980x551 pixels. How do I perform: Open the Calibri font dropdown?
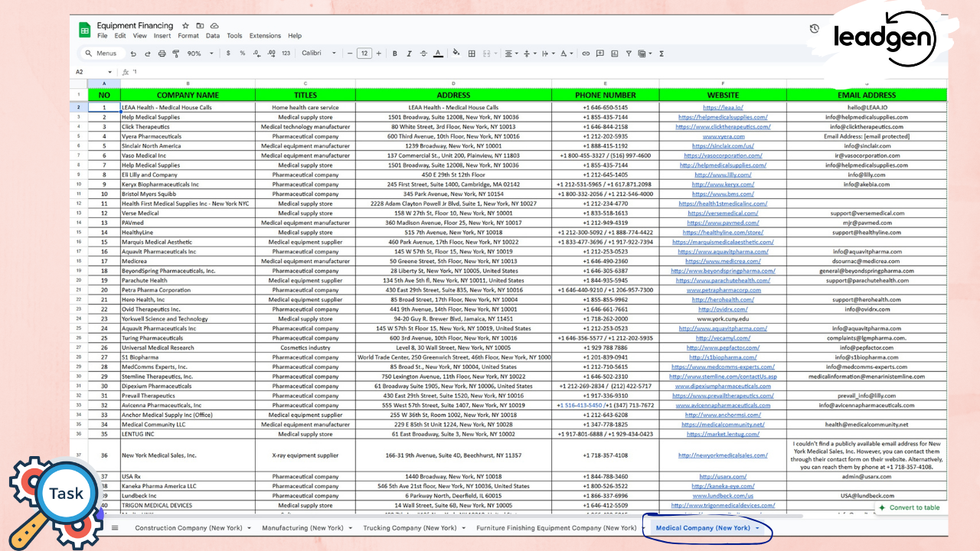[x=318, y=54]
